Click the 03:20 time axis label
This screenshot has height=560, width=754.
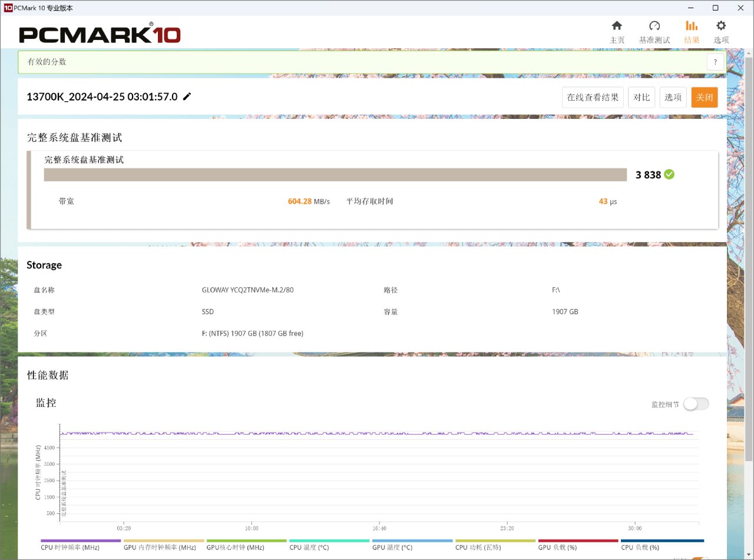[124, 528]
